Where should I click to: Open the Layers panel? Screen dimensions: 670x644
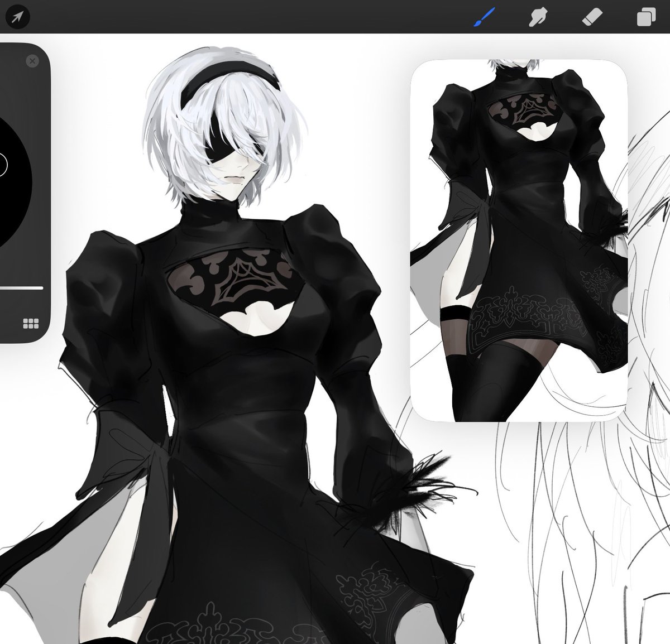pyautogui.click(x=646, y=17)
